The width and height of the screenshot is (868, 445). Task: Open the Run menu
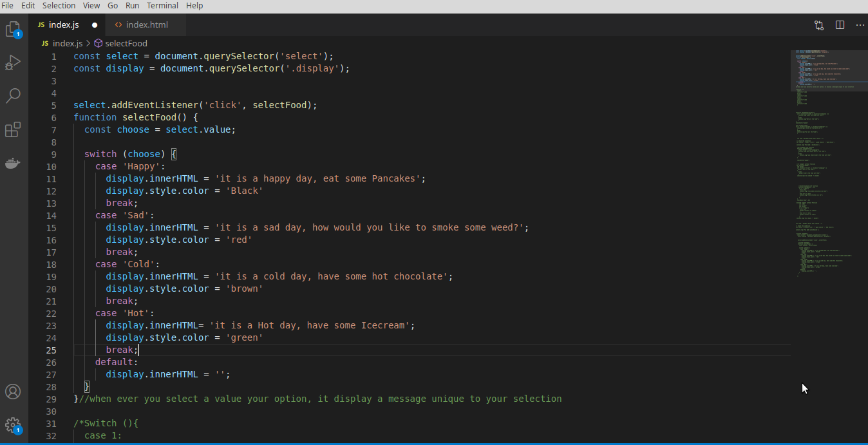tap(132, 5)
